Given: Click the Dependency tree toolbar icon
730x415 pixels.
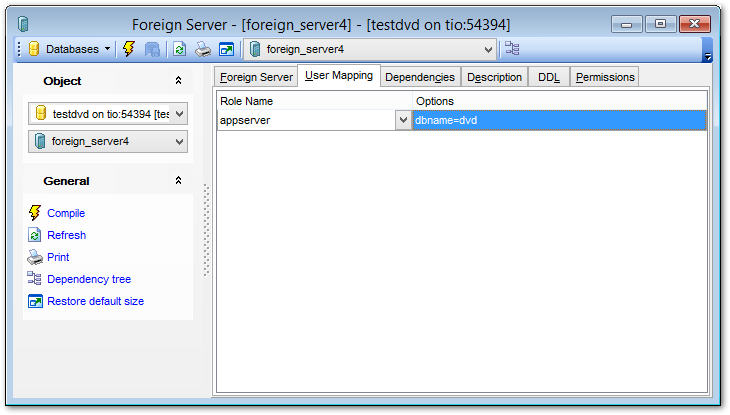Looking at the screenshot, I should [512, 48].
